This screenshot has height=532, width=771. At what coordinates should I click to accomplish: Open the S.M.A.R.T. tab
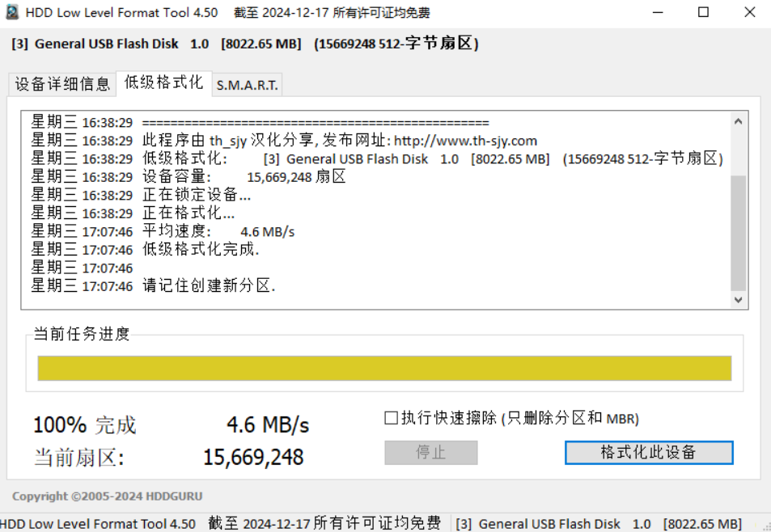pos(247,85)
